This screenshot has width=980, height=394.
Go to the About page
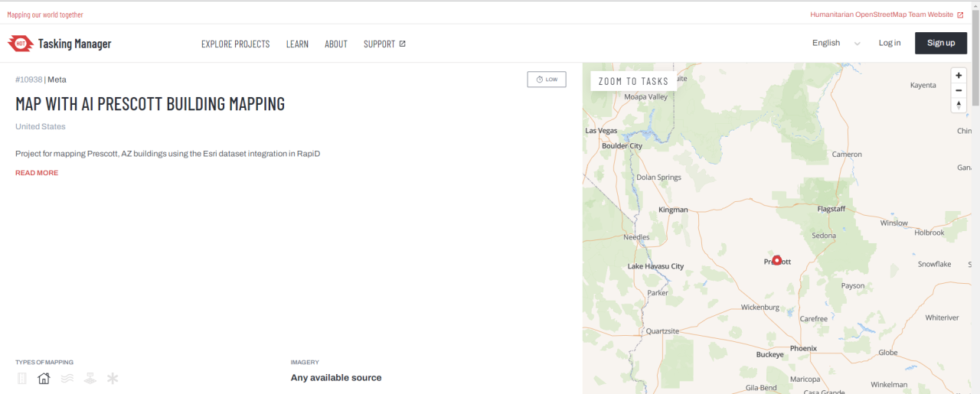(x=336, y=44)
